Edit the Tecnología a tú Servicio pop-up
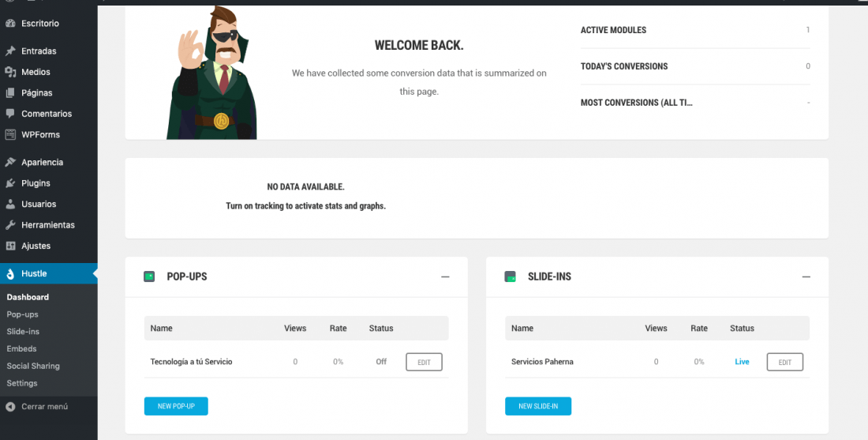This screenshot has width=868, height=440. [x=424, y=362]
